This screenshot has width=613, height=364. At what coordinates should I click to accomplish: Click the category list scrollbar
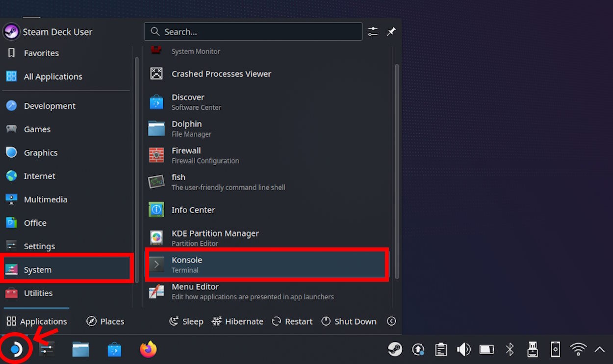pyautogui.click(x=137, y=170)
